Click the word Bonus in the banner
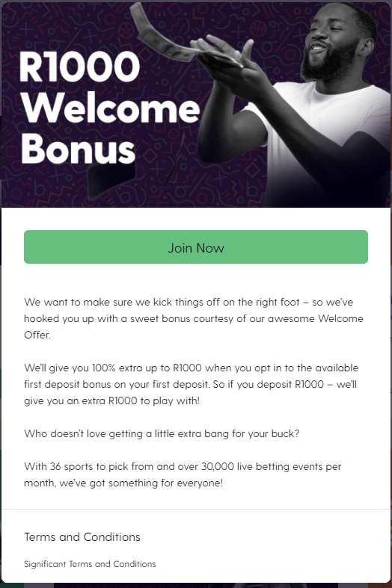392x588 pixels. tap(78, 149)
